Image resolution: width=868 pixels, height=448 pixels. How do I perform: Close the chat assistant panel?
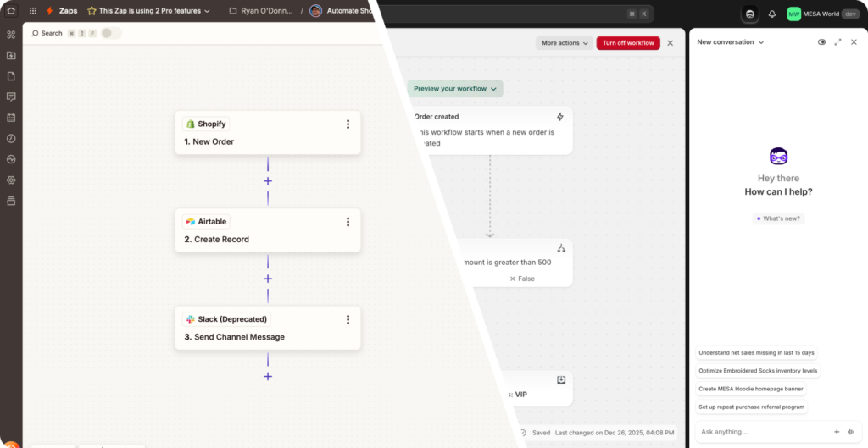(854, 42)
